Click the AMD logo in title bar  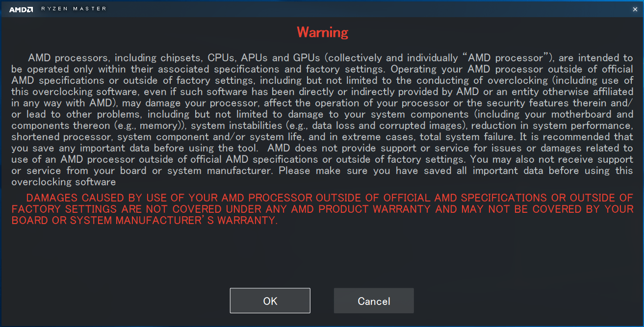[x=22, y=9]
